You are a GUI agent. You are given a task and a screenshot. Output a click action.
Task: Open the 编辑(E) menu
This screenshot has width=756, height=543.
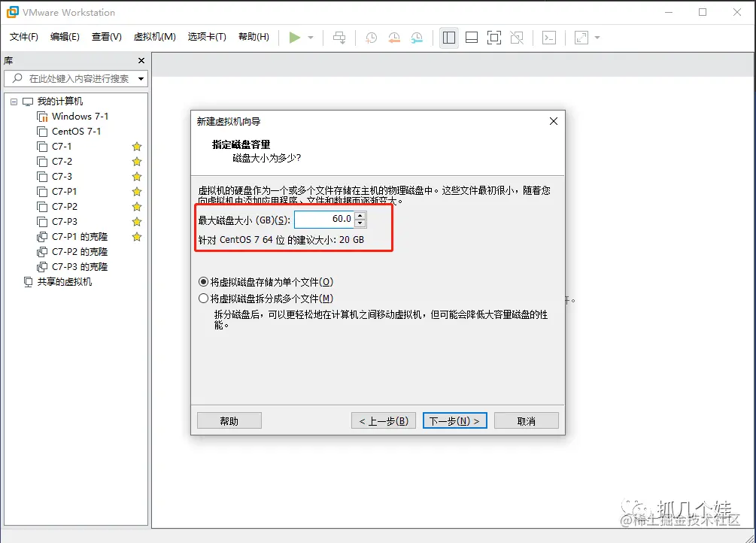tap(65, 37)
